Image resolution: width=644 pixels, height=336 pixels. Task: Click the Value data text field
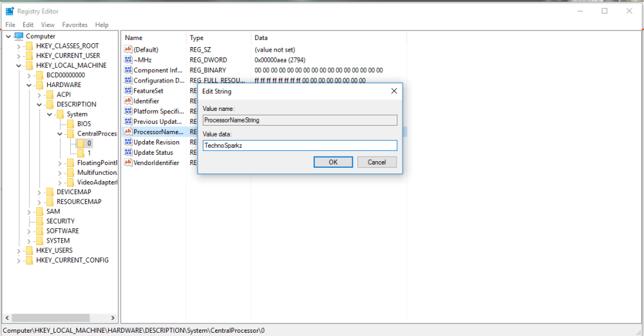299,146
